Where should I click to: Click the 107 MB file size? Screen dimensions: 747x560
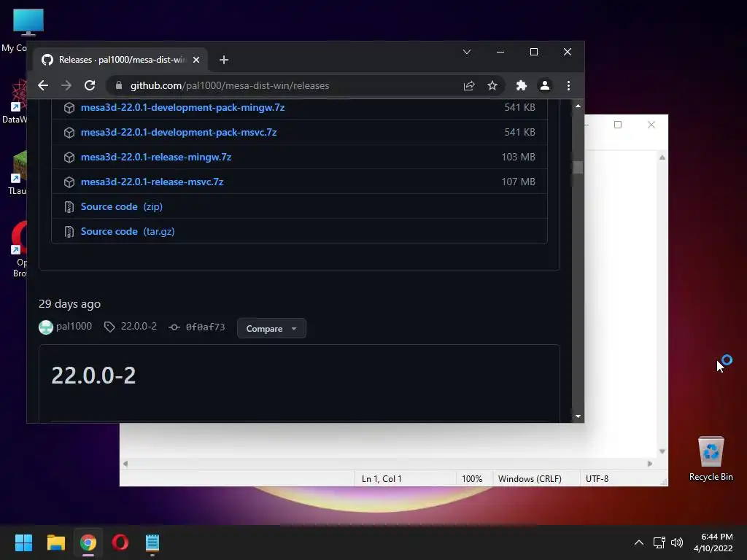(x=518, y=182)
